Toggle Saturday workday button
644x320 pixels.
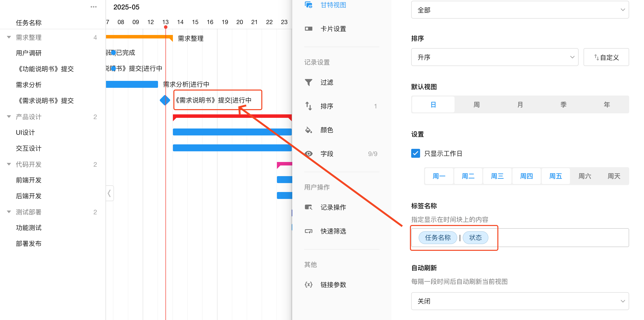coord(585,176)
